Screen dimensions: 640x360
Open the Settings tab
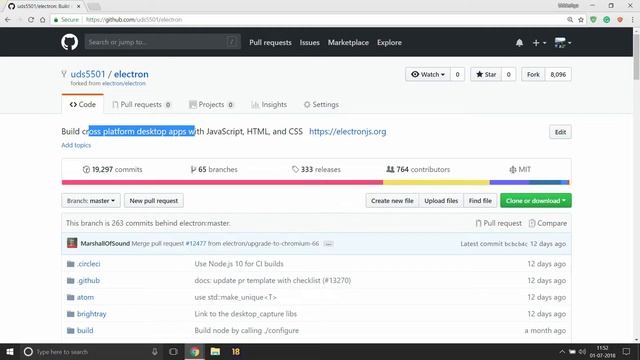(x=321, y=104)
